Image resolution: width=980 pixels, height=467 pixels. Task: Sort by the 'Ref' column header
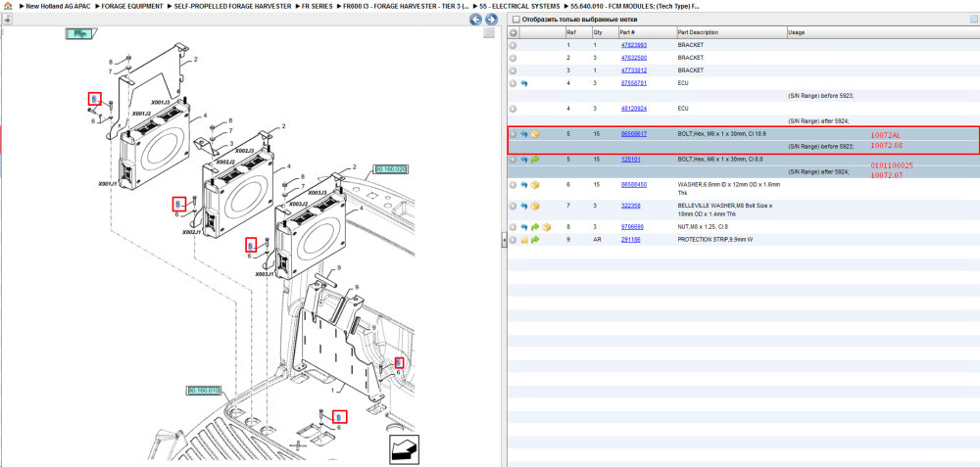[x=571, y=32]
